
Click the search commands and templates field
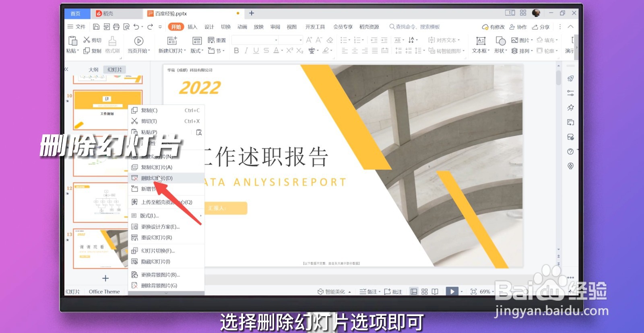coord(415,27)
